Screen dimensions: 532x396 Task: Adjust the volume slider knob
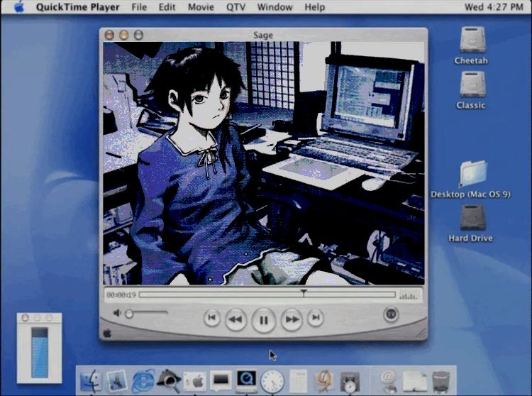point(130,313)
